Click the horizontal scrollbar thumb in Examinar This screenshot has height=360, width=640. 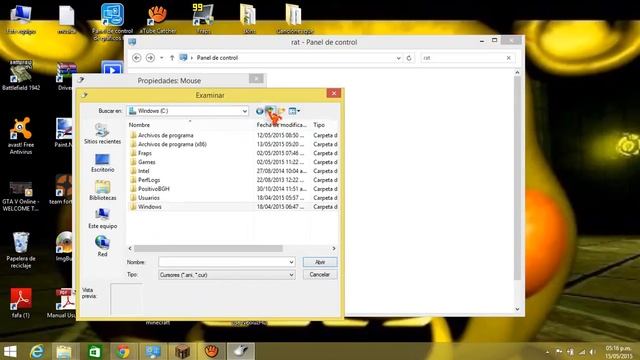(x=208, y=248)
